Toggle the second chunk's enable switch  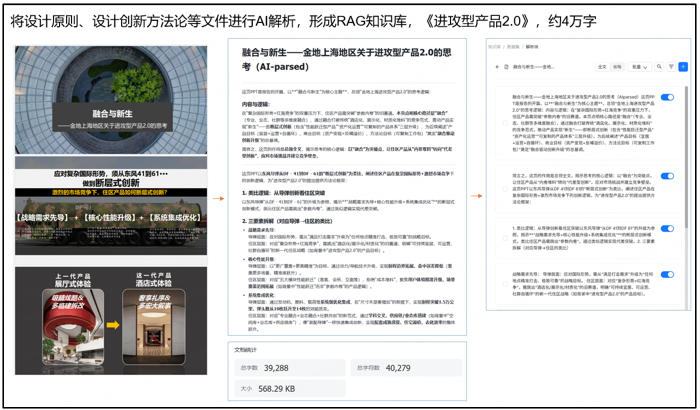coord(667,176)
